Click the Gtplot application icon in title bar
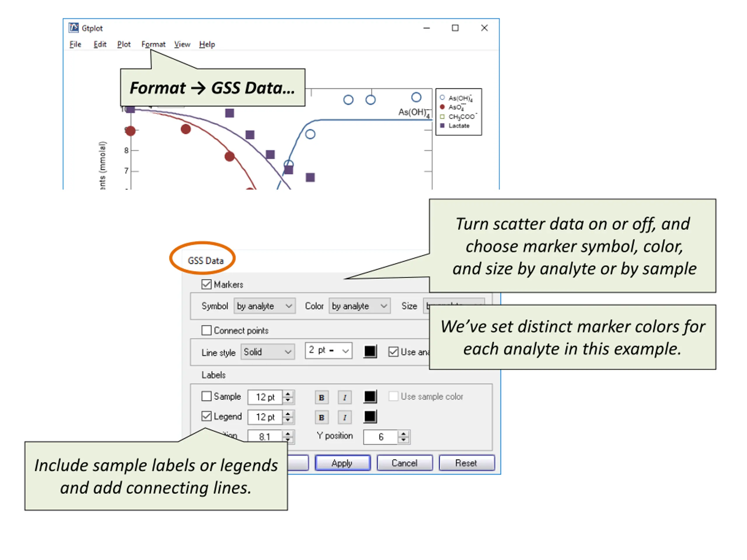Screen dimensions: 747x560 click(x=74, y=28)
